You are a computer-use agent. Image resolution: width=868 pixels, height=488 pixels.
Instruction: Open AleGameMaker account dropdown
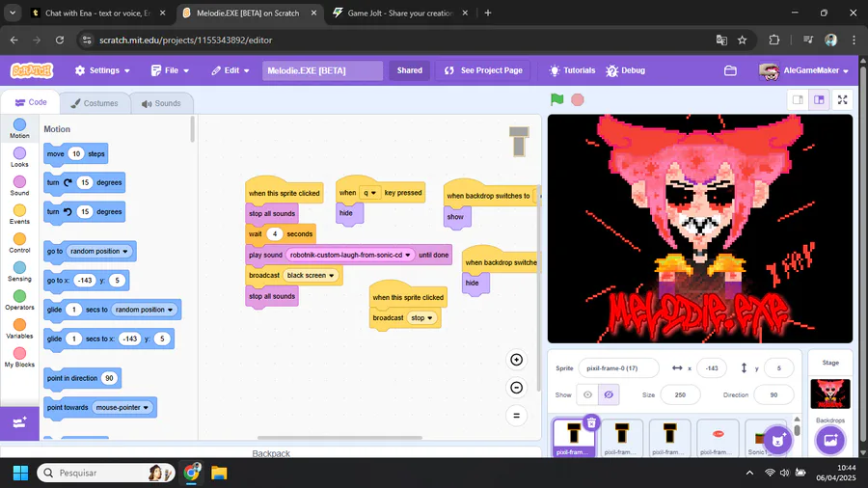pos(804,70)
